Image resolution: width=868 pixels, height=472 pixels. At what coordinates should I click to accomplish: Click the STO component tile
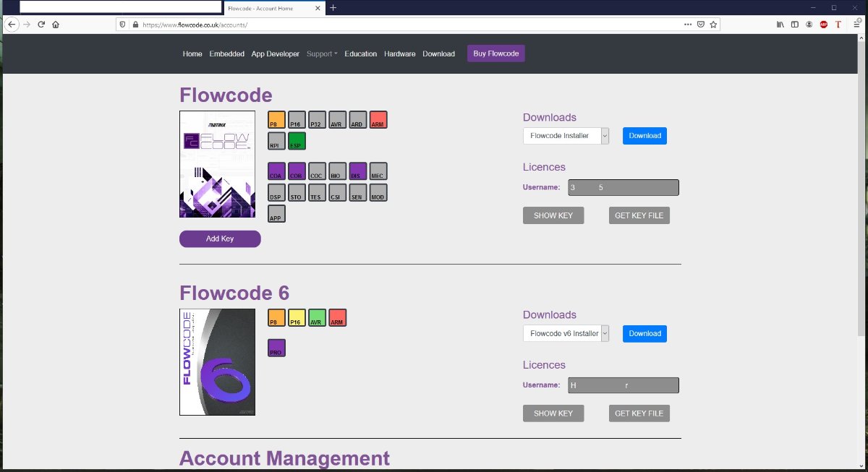(x=297, y=192)
